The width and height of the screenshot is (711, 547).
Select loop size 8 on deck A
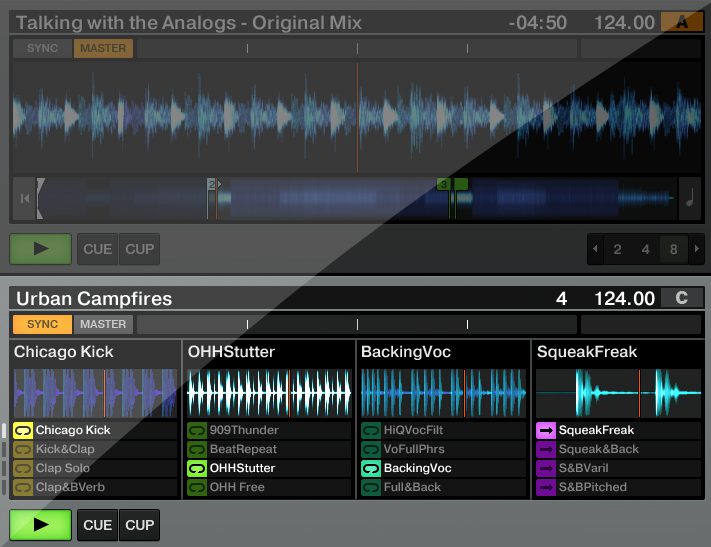click(673, 249)
